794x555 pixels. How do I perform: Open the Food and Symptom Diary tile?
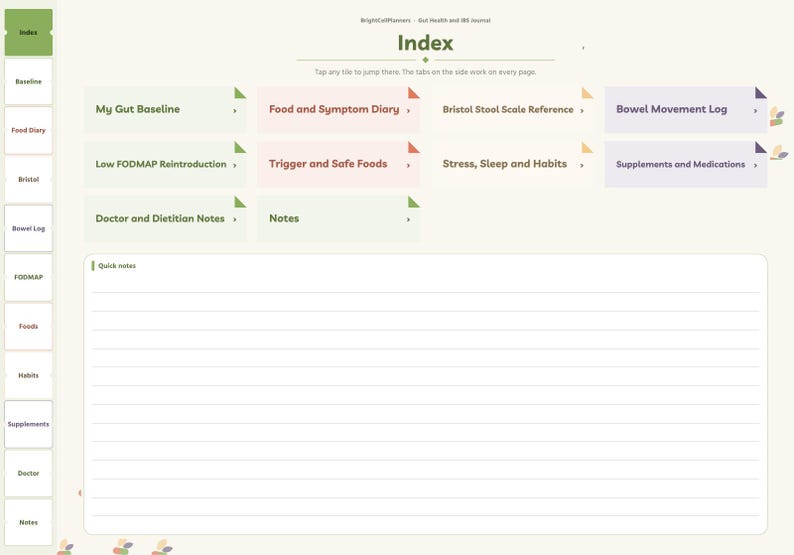tap(339, 109)
